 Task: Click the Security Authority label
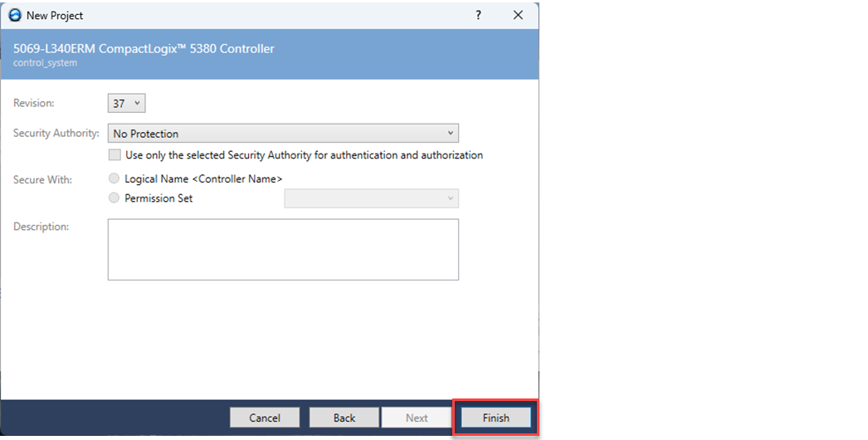pos(56,133)
